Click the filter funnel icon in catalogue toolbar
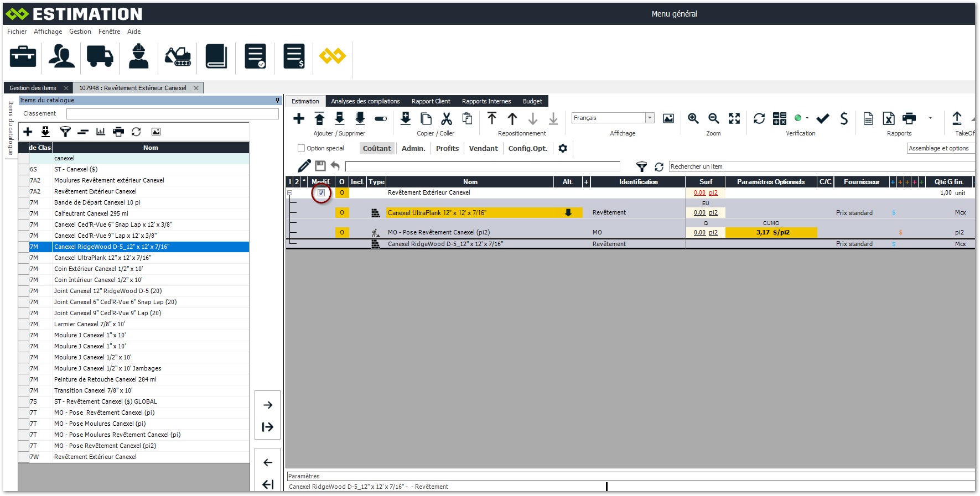Screen dimensions: 980x496 tap(65, 132)
